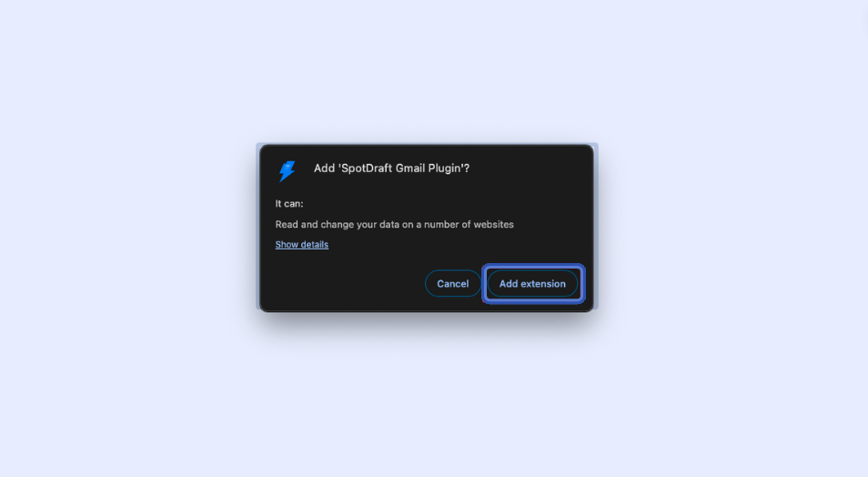The width and height of the screenshot is (868, 477).
Task: Click the dialog heading next to the logo
Action: [391, 167]
